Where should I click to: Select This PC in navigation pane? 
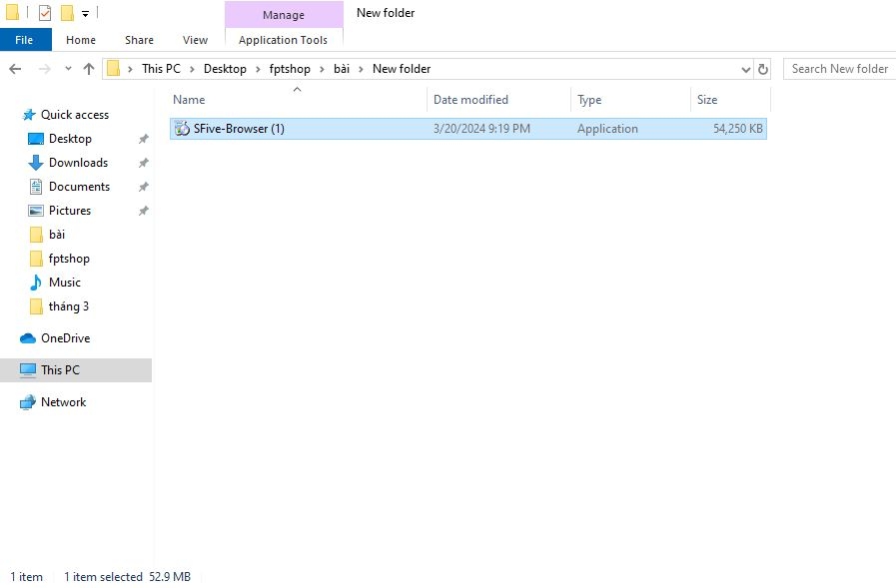(x=60, y=370)
